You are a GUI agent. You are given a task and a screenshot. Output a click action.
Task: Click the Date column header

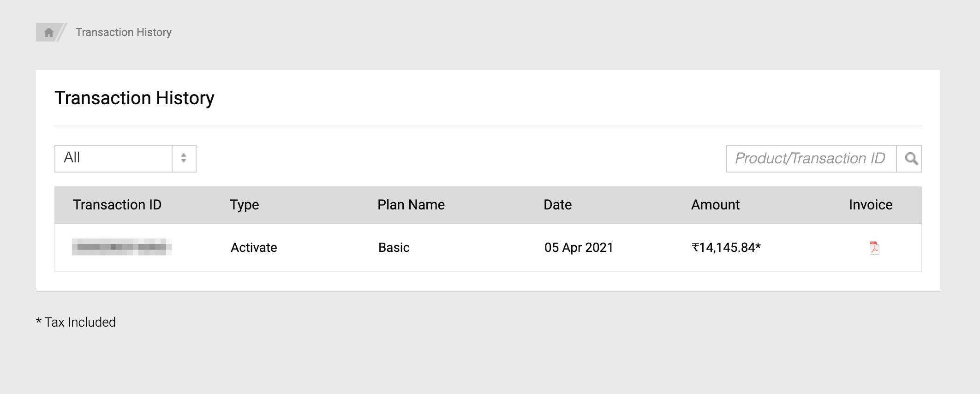tap(557, 205)
